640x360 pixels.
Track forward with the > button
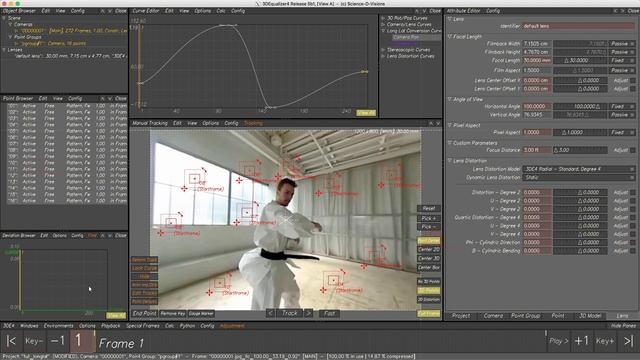tap(309, 313)
